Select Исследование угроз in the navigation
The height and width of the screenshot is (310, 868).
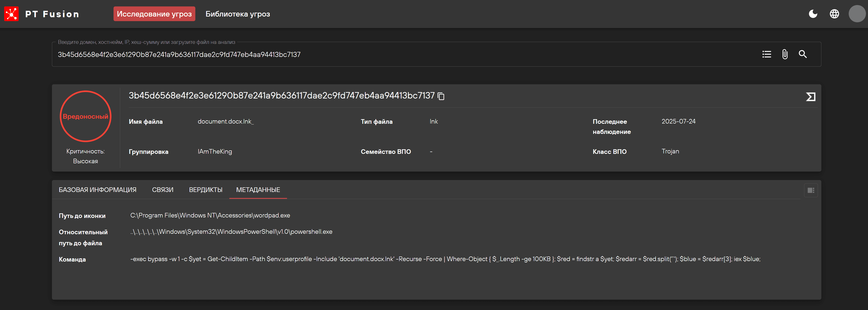coord(154,14)
